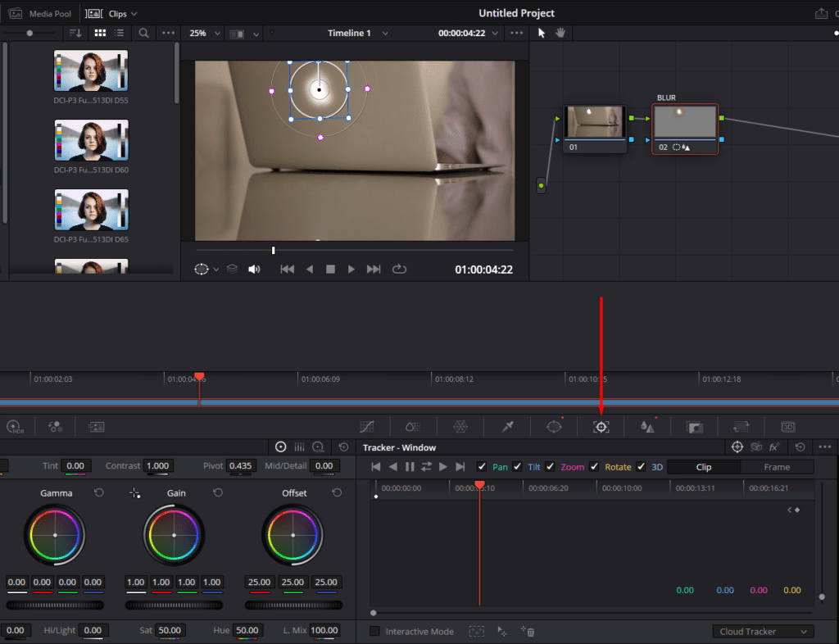Reset the Gamma color wheel
Viewport: 839px width, 644px height.
pos(99,493)
